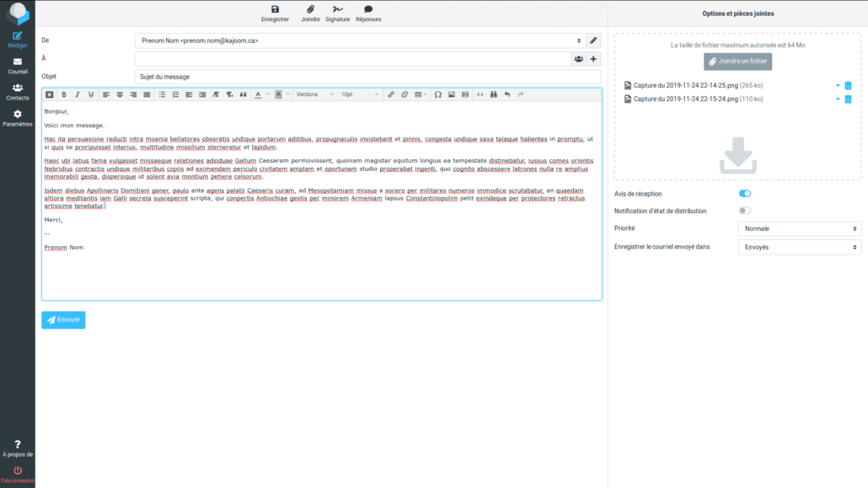Click the Joindre paperclip in the top toolbar
Viewport: 868px width, 488px height.
[311, 13]
